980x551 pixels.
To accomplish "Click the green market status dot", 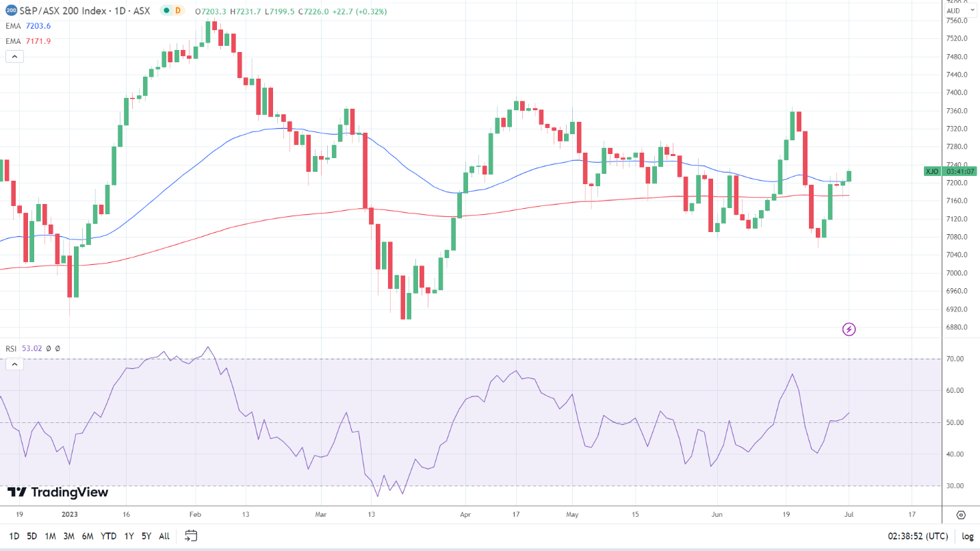I will tap(165, 11).
